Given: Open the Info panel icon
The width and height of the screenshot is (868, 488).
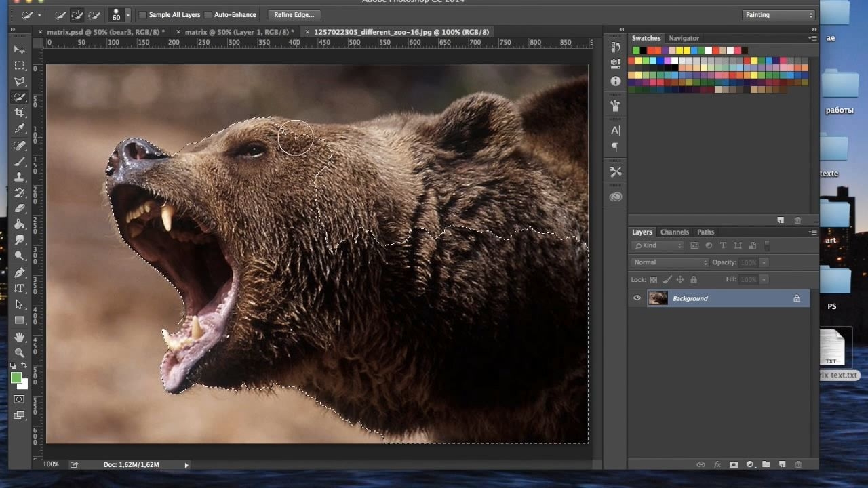Looking at the screenshot, I should tap(616, 81).
